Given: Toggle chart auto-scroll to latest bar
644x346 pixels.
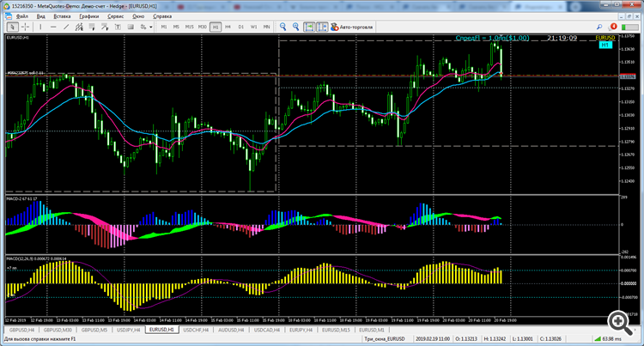Looking at the screenshot, I should [x=309, y=27].
